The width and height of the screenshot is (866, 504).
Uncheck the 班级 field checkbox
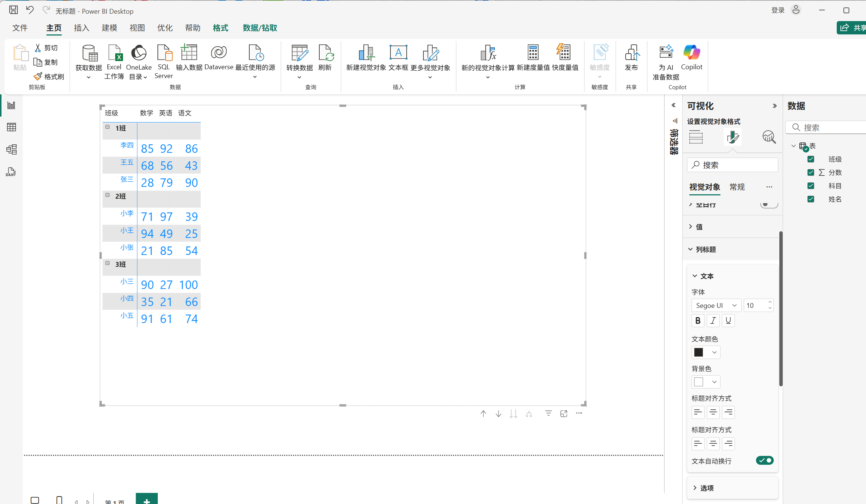tap(811, 159)
